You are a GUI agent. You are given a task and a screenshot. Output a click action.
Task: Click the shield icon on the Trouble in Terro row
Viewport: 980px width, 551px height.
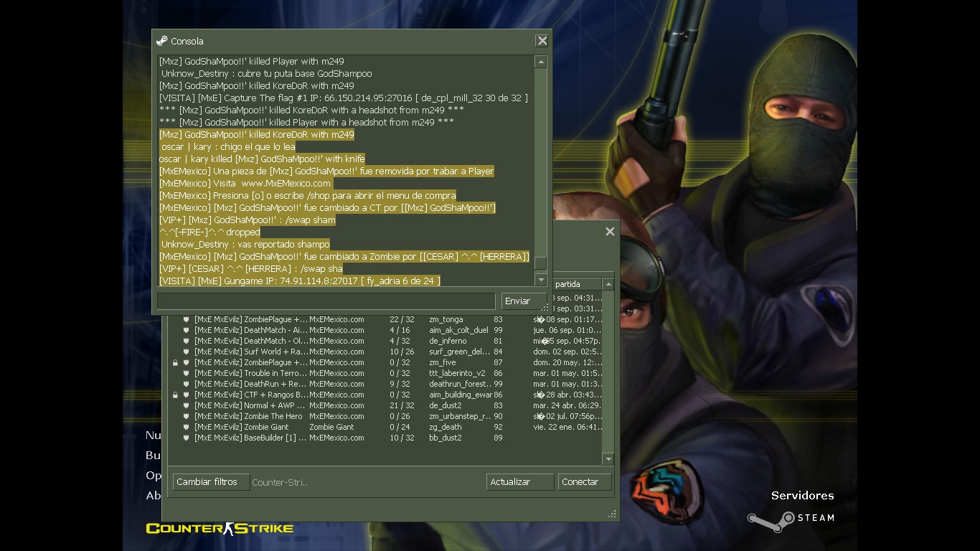click(x=186, y=373)
